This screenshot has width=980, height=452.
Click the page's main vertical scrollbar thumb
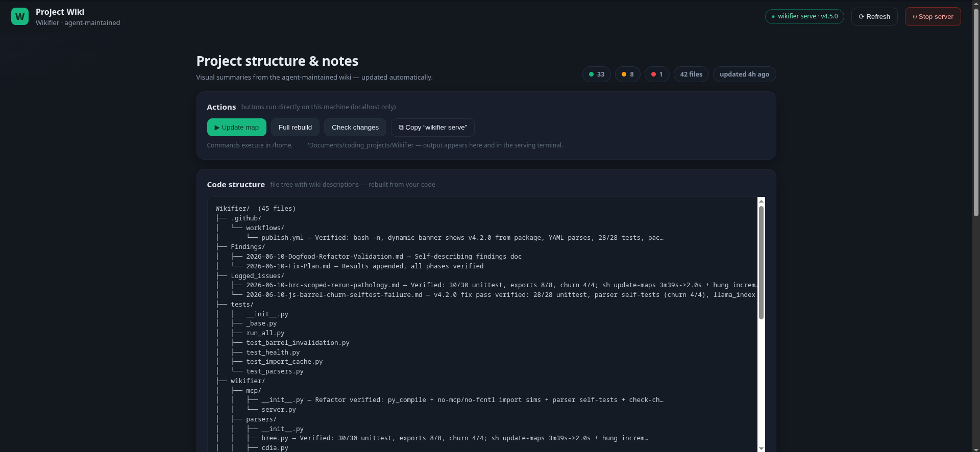pyautogui.click(x=976, y=112)
